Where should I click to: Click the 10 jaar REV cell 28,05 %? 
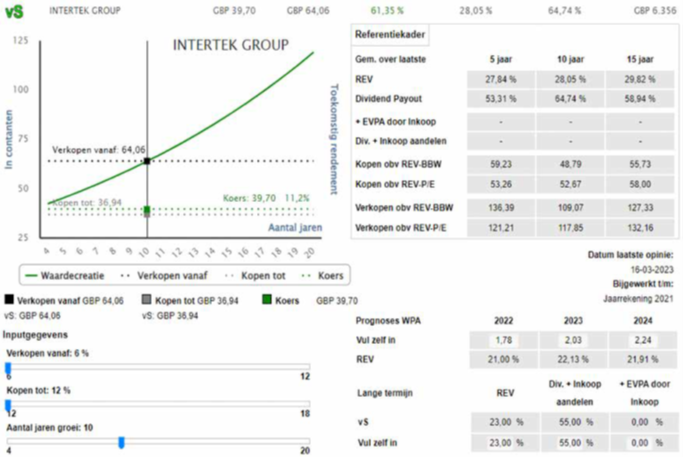pyautogui.click(x=571, y=80)
